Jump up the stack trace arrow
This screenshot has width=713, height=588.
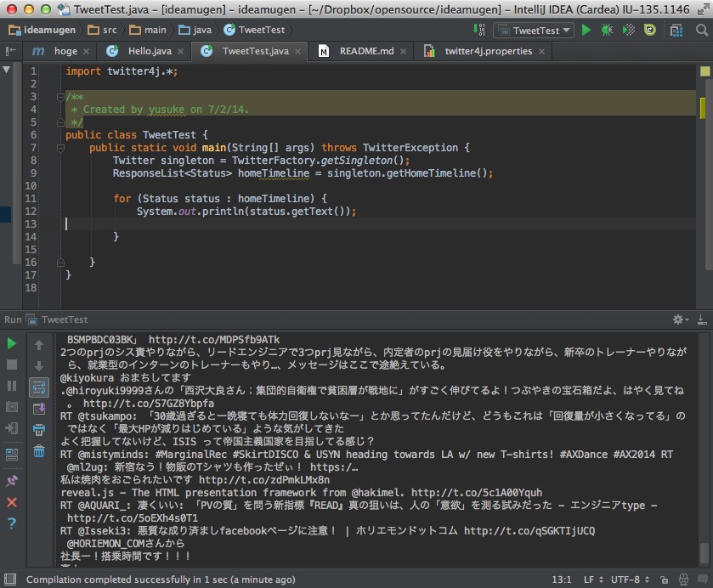39,345
